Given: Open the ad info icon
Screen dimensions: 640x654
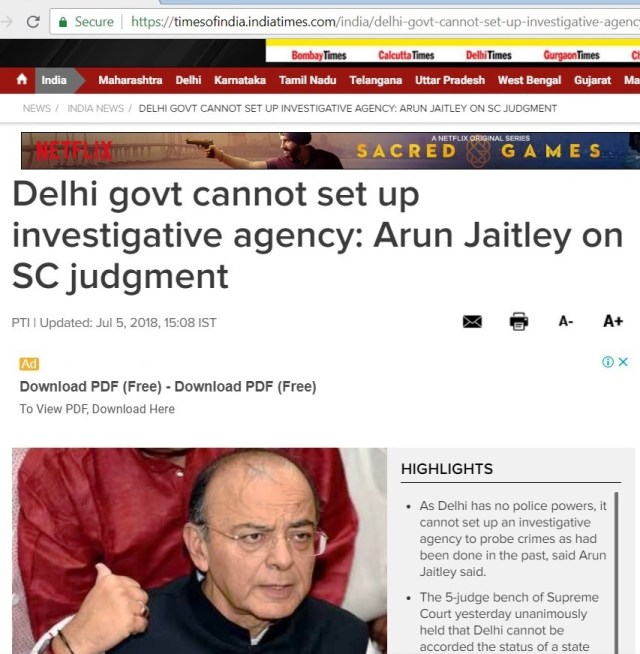Looking at the screenshot, I should (607, 362).
